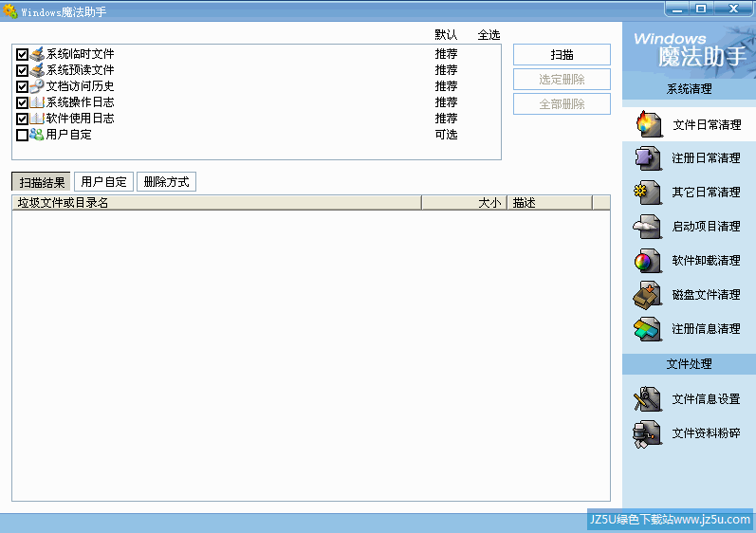Sort by 描述 column header
756x533 pixels.
point(549,203)
